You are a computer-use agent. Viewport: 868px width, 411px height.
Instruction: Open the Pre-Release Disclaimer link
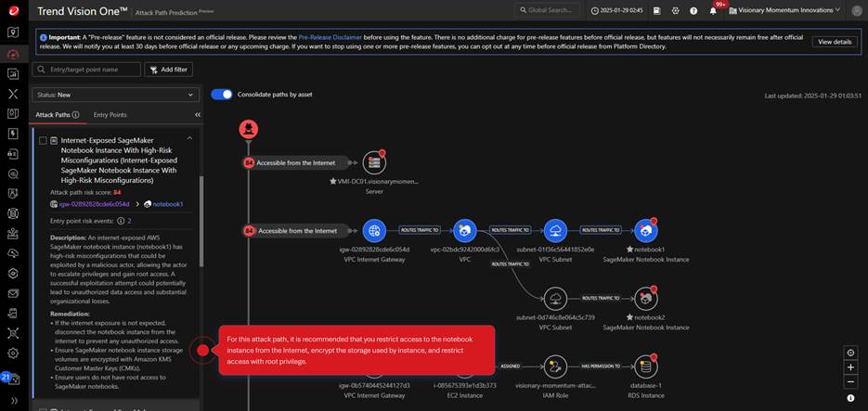point(330,37)
